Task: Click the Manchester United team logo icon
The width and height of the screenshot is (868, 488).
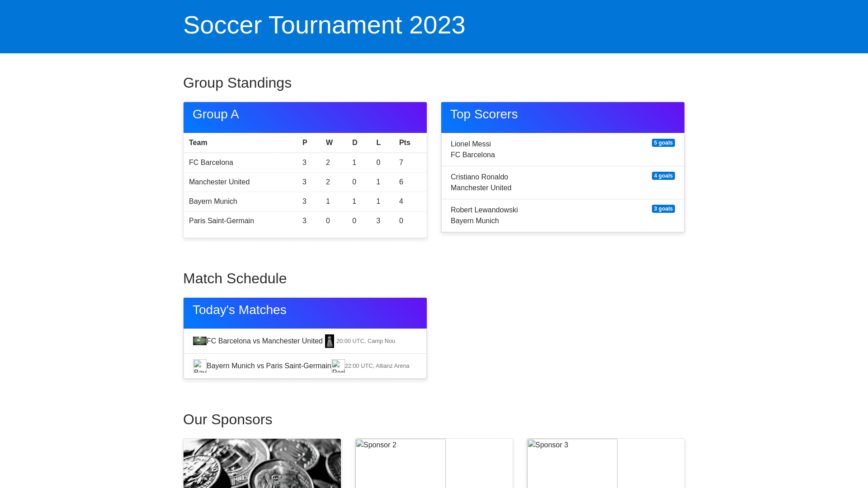Action: [x=330, y=341]
